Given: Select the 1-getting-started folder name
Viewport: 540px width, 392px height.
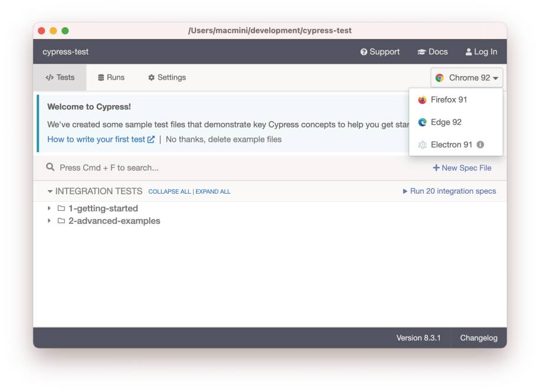Looking at the screenshot, I should coord(103,208).
